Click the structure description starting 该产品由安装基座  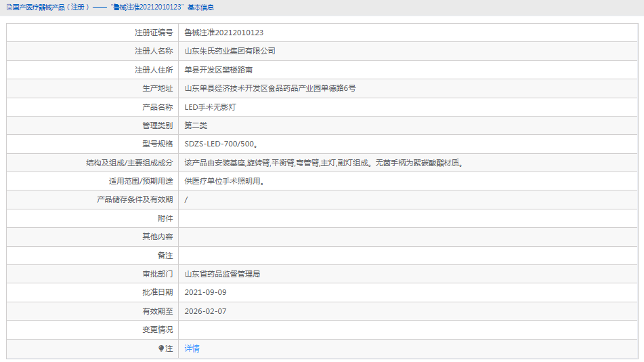324,163
